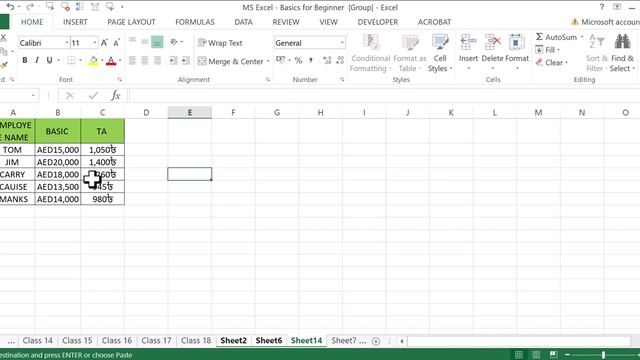Click Insert Function fx icon

click(x=116, y=96)
